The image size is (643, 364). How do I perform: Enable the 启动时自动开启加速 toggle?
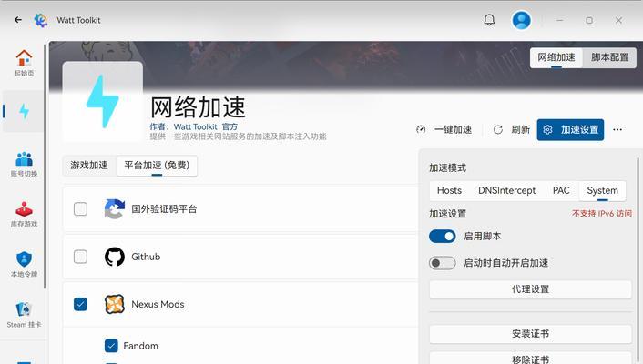[x=442, y=263]
